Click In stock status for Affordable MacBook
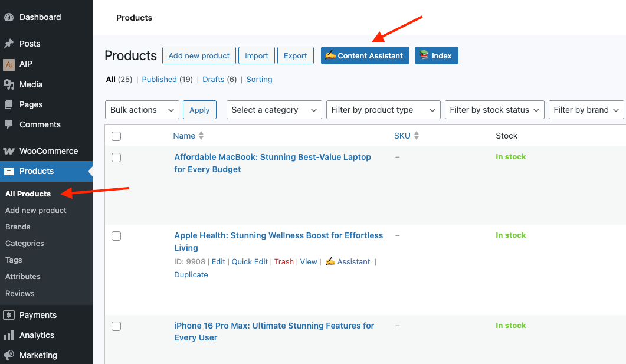The width and height of the screenshot is (626, 364). pos(510,157)
